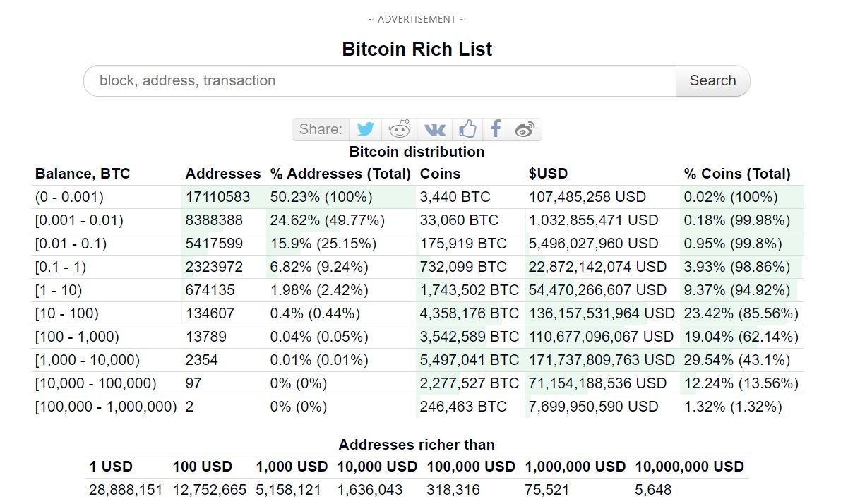Click the thumbs-up like share icon
The image size is (860, 504).
click(467, 129)
